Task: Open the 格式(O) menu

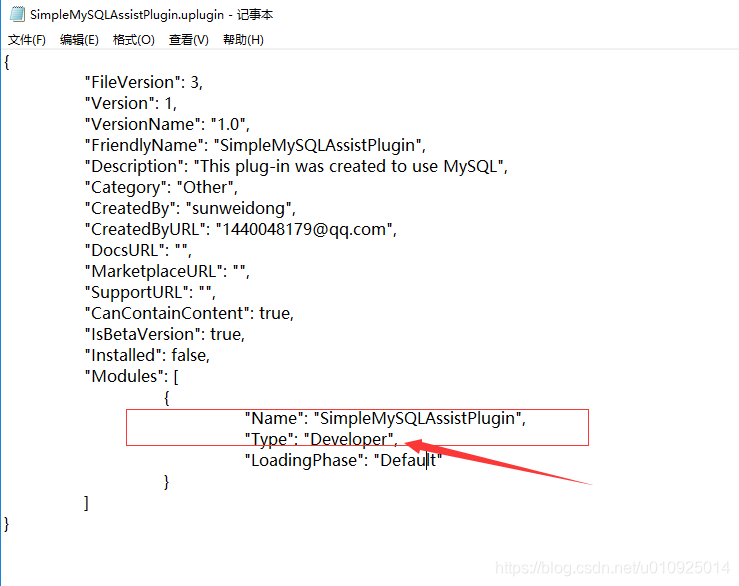Action: pyautogui.click(x=134, y=40)
